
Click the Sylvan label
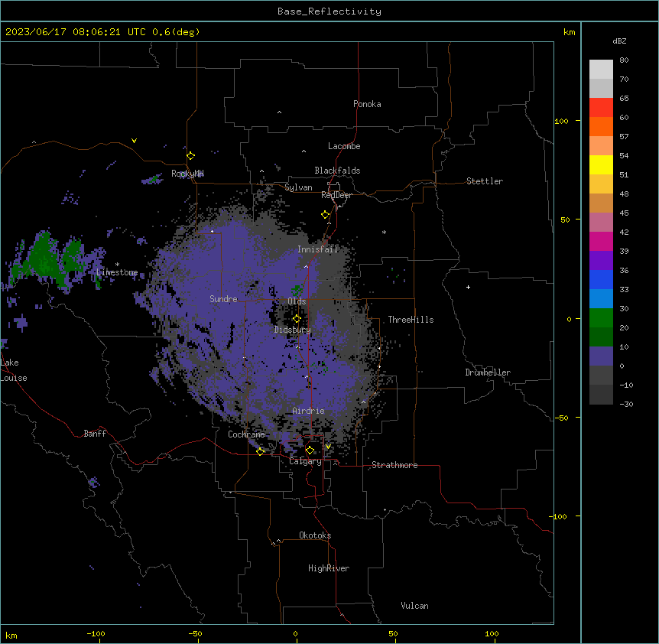coord(298,187)
